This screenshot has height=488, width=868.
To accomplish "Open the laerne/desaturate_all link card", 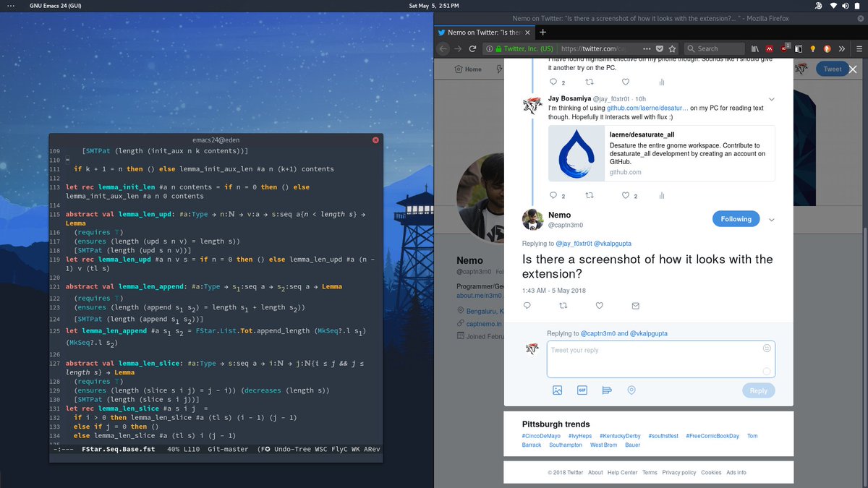I will tap(661, 153).
